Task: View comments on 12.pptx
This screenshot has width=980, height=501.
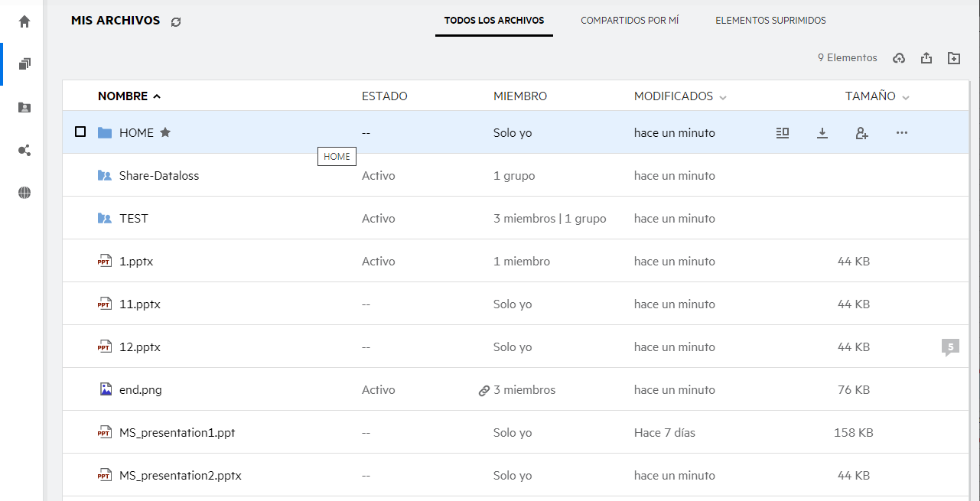Action: tap(950, 347)
